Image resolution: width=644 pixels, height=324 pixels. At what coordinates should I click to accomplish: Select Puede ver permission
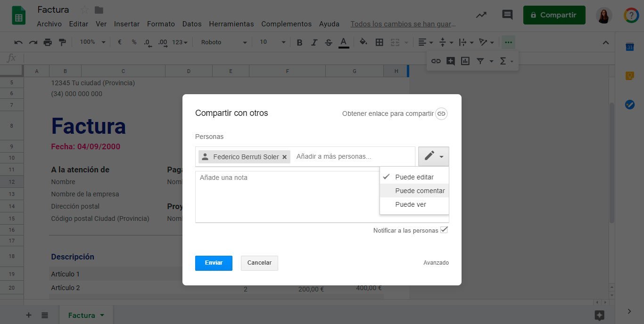[x=410, y=204]
